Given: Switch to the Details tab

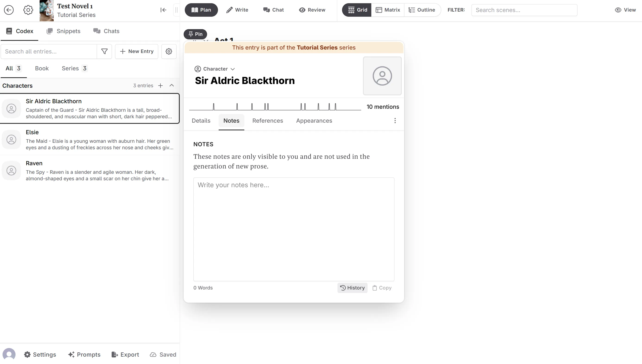Looking at the screenshot, I should (x=201, y=120).
